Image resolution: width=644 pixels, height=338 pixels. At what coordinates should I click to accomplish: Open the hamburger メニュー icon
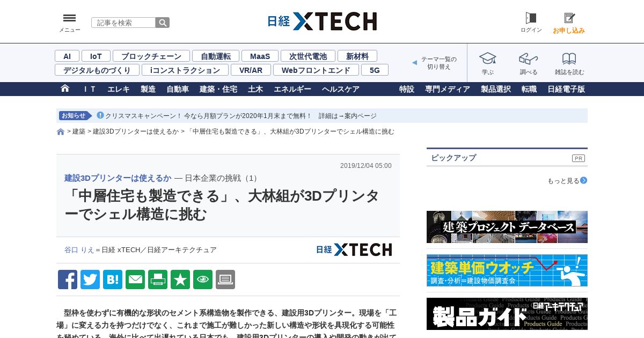69,18
